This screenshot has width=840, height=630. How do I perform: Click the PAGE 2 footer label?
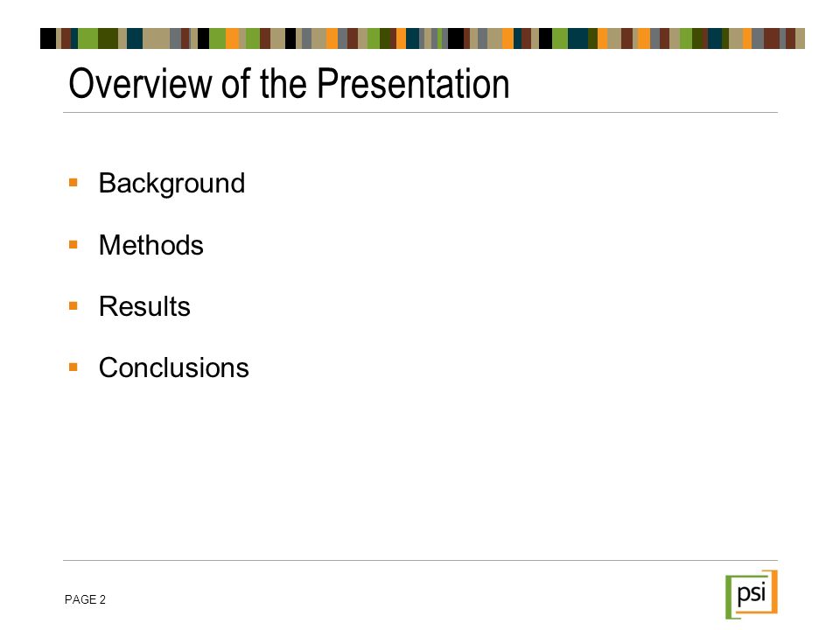pyautogui.click(x=85, y=599)
